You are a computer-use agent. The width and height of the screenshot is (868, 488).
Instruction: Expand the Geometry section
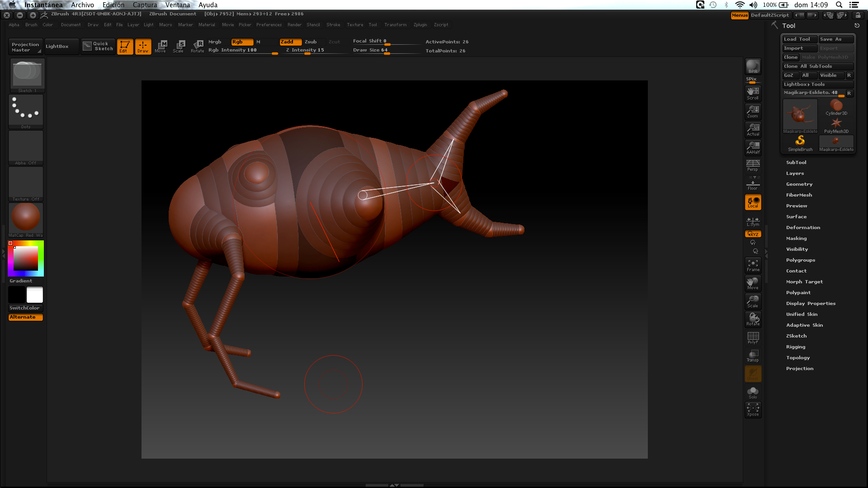799,184
